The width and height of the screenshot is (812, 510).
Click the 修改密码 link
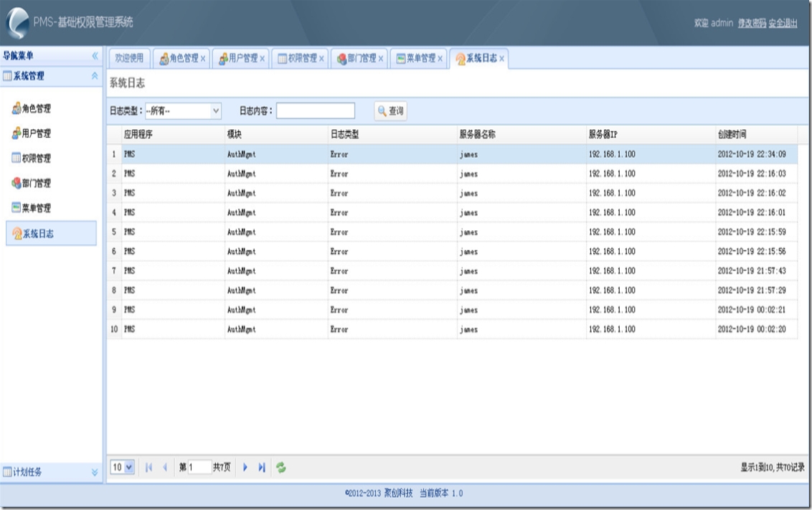click(x=752, y=23)
